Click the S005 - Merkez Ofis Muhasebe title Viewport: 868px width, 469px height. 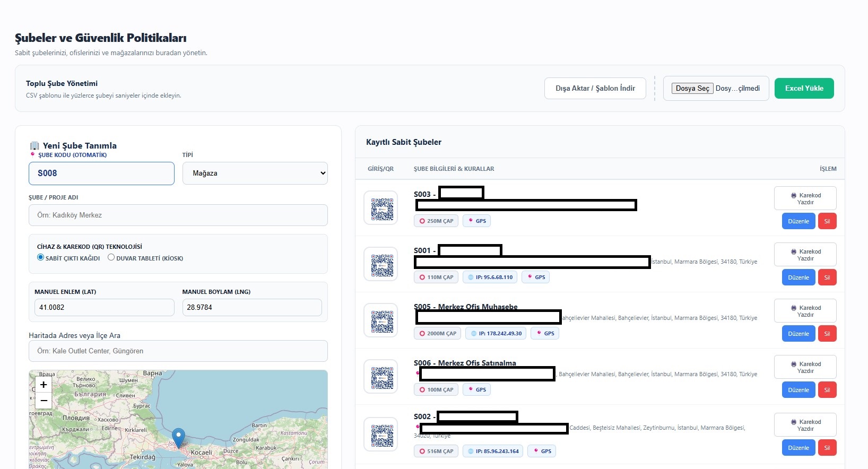pyautogui.click(x=465, y=307)
